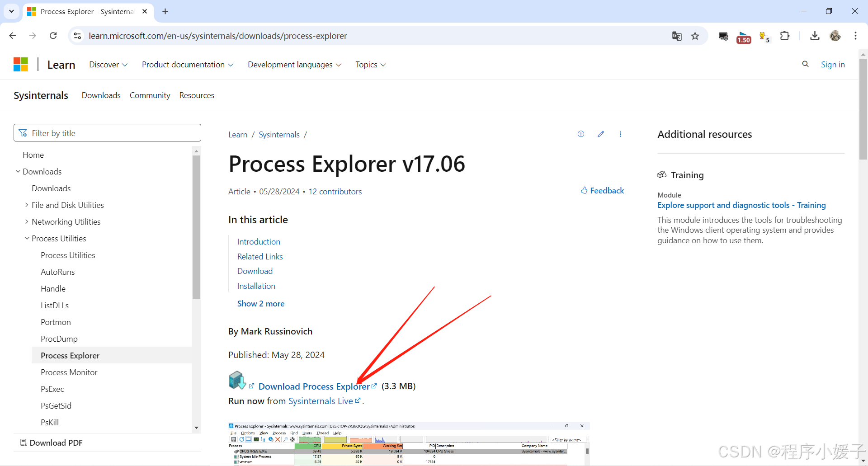Viewport: 868px width, 466px height.
Task: Click the page vertical scrollbar
Action: (x=863, y=108)
